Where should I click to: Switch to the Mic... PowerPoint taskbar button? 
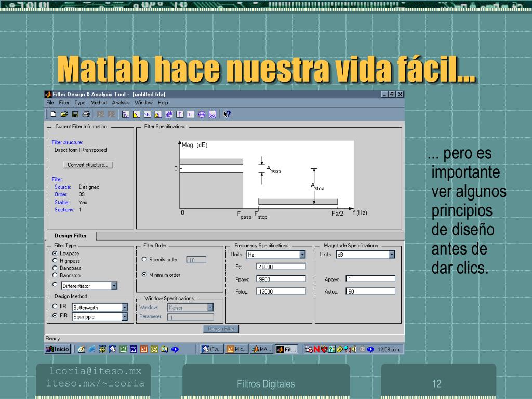pos(237,349)
